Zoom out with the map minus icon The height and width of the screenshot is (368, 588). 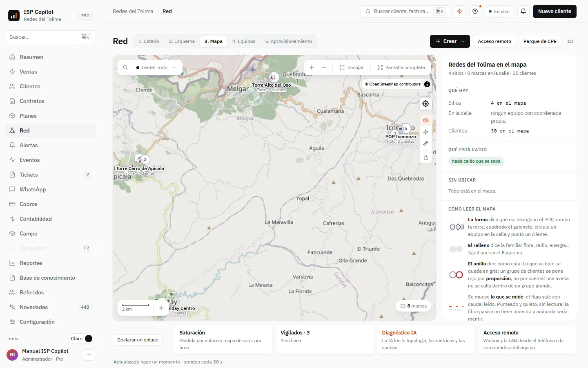pos(324,67)
